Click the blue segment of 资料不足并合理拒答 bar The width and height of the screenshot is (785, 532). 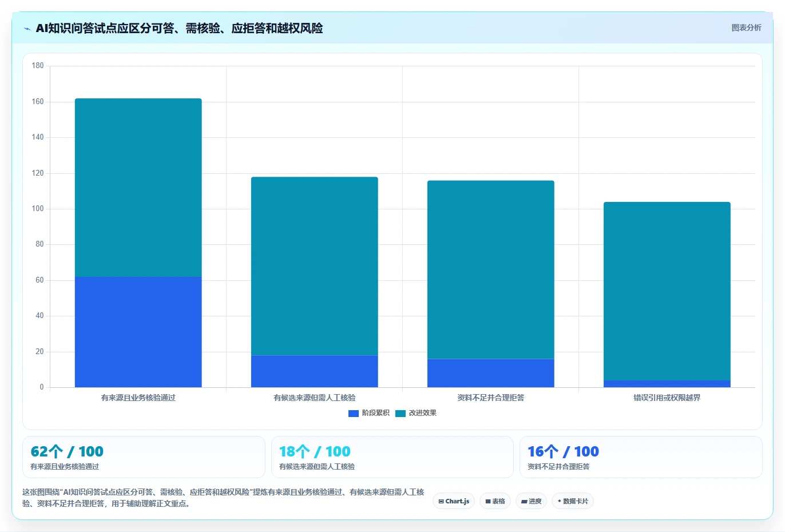coord(491,373)
